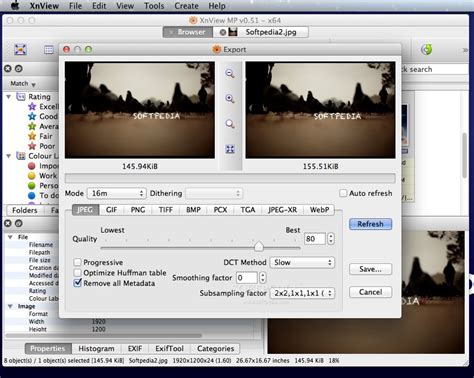Click the plain magnifier icon between previews

(230, 124)
